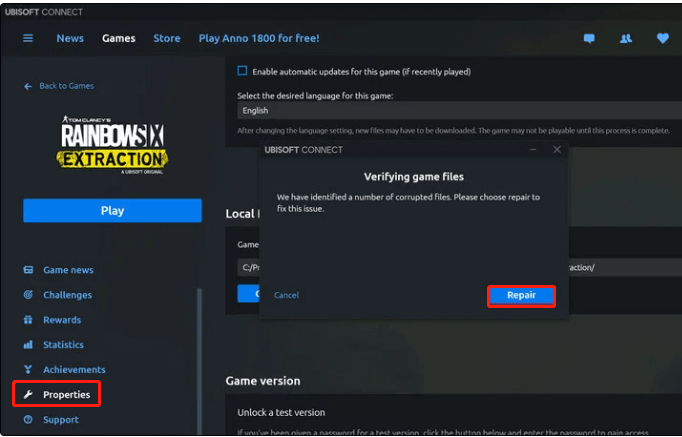Image resolution: width=682 pixels, height=437 pixels.
Task: Go to the News tab
Action: [x=70, y=38]
